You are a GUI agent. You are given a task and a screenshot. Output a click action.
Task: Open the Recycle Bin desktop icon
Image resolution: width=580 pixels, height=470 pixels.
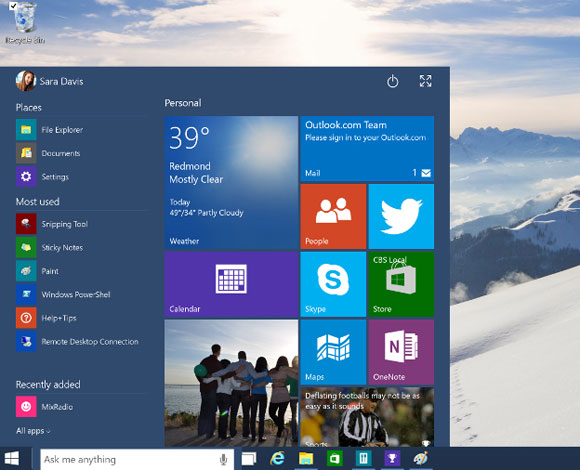(25, 23)
